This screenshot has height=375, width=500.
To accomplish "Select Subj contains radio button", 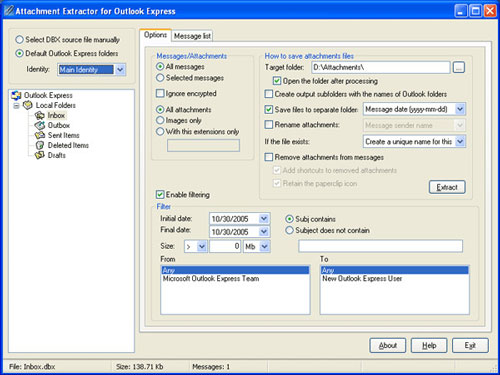I will (x=289, y=219).
